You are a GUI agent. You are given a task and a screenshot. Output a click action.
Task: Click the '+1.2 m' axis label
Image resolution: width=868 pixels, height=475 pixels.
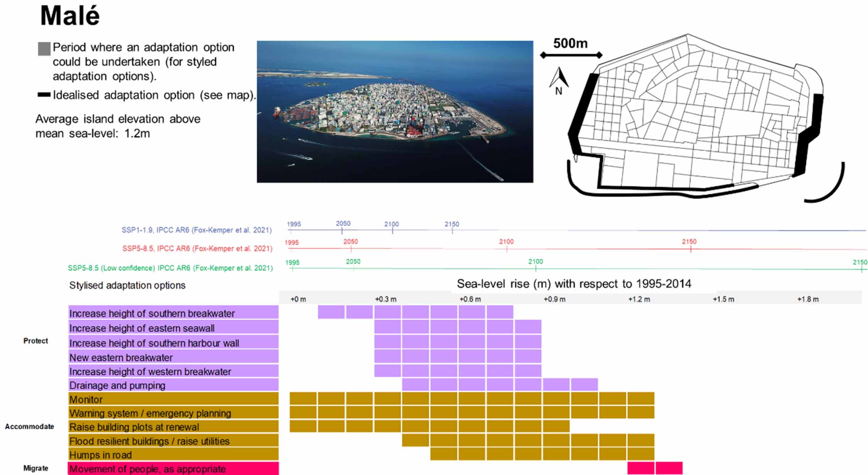click(639, 299)
